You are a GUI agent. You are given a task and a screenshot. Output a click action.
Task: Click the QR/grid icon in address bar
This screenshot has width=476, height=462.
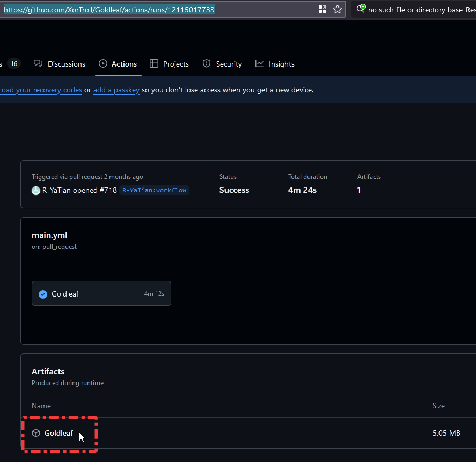coord(323,10)
